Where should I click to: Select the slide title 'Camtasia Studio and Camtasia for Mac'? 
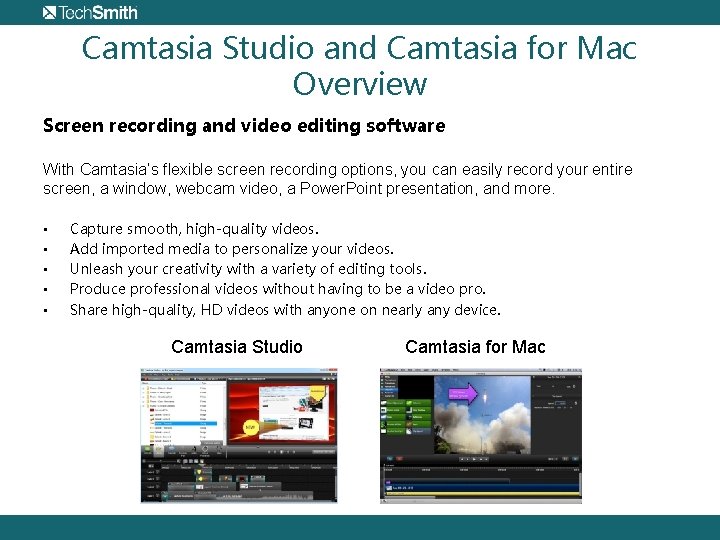coord(359,48)
